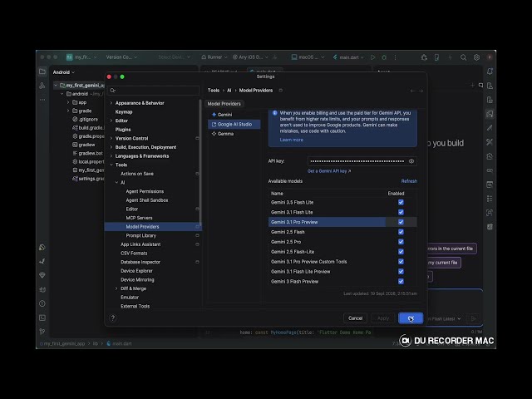Uncheck Gemini 3.5 Flash Lite enabled box

click(401, 202)
